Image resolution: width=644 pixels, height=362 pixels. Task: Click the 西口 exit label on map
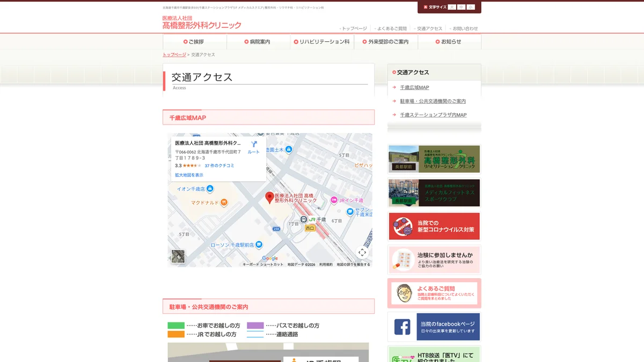[x=310, y=228]
